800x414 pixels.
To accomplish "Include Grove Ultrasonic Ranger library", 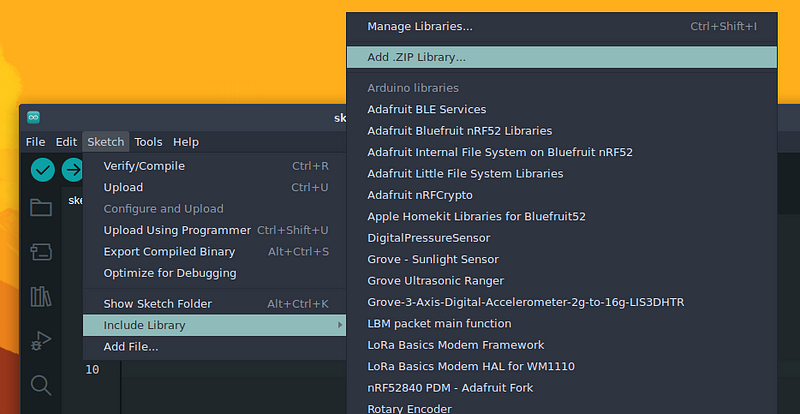I will [x=562, y=281].
